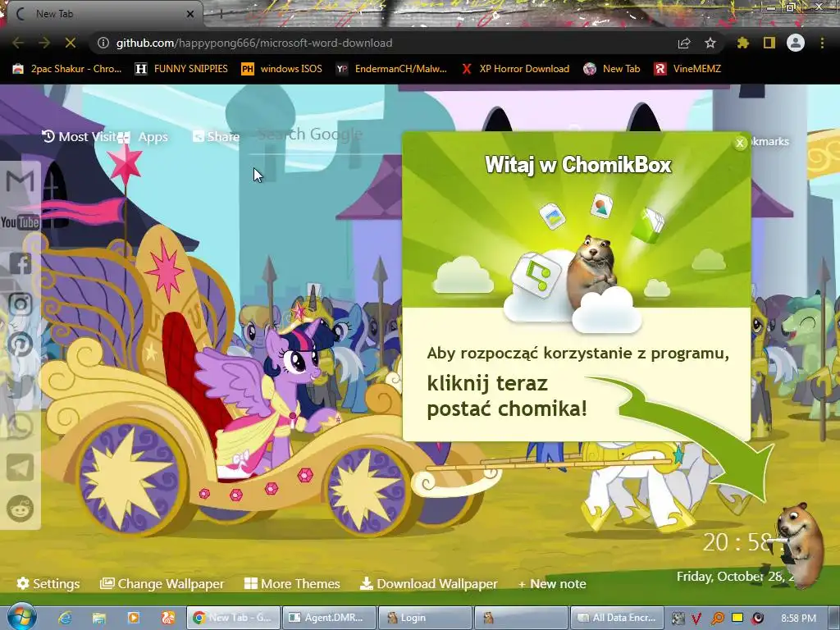Open Windows Media Player on taskbar

(134, 618)
